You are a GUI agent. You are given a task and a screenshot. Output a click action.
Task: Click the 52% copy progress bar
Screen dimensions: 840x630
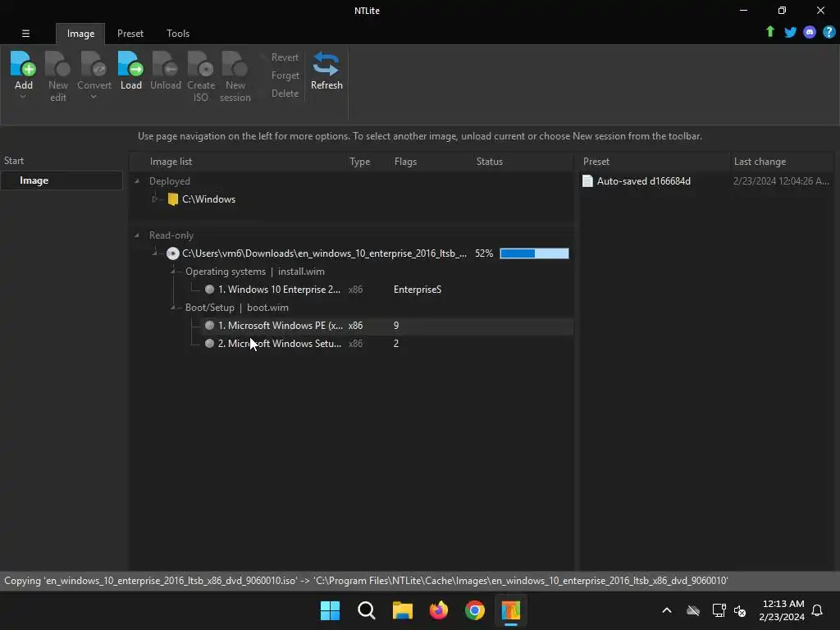(534, 253)
